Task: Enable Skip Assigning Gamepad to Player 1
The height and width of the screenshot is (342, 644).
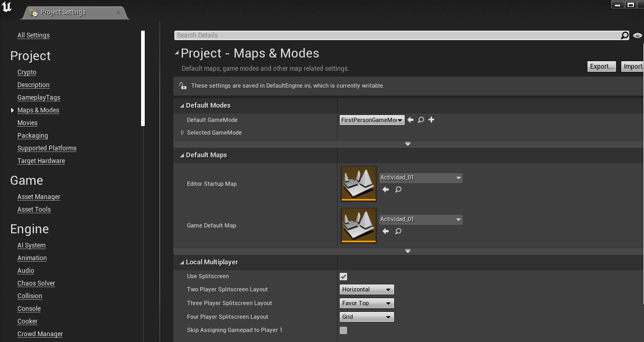Action: (343, 330)
